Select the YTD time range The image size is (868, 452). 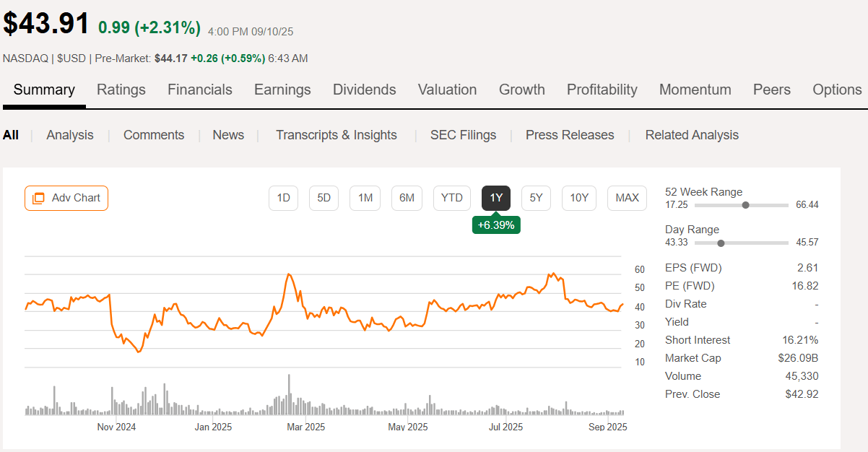(451, 198)
